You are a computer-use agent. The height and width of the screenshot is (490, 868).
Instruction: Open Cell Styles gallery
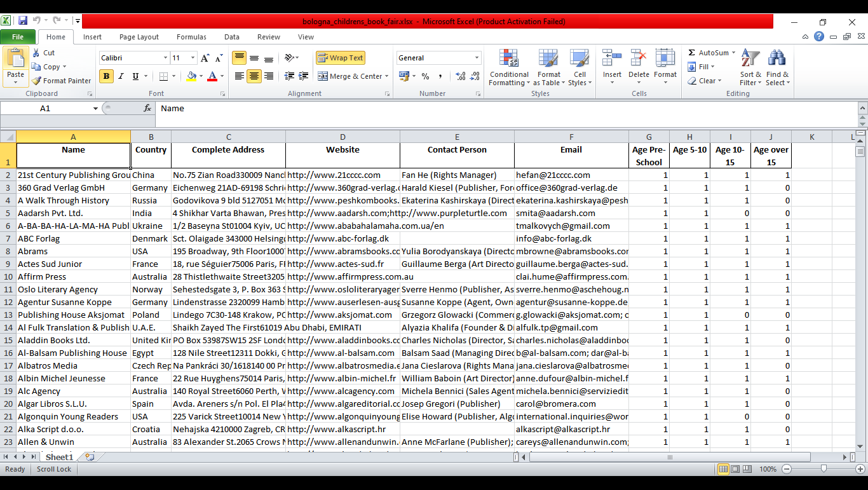tap(579, 67)
